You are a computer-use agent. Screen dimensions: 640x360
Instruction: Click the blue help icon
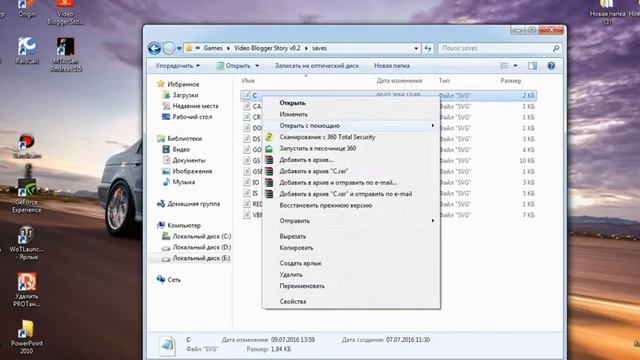(x=551, y=66)
